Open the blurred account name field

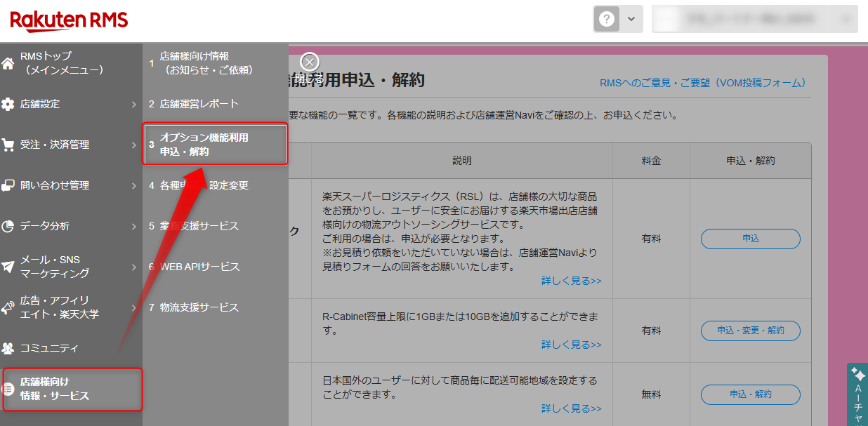[x=755, y=20]
